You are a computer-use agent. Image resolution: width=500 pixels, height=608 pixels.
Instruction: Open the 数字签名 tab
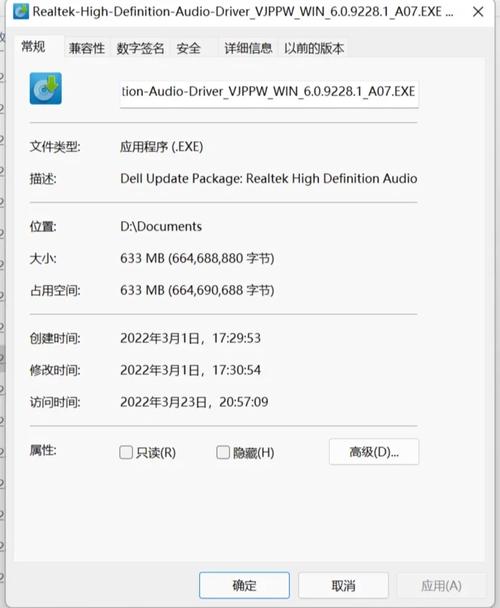[x=140, y=48]
